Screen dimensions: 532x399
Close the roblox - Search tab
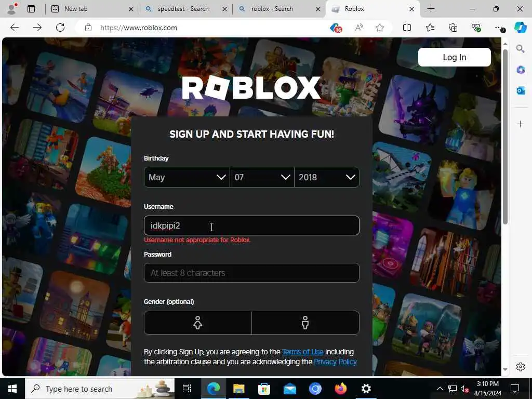[318, 9]
